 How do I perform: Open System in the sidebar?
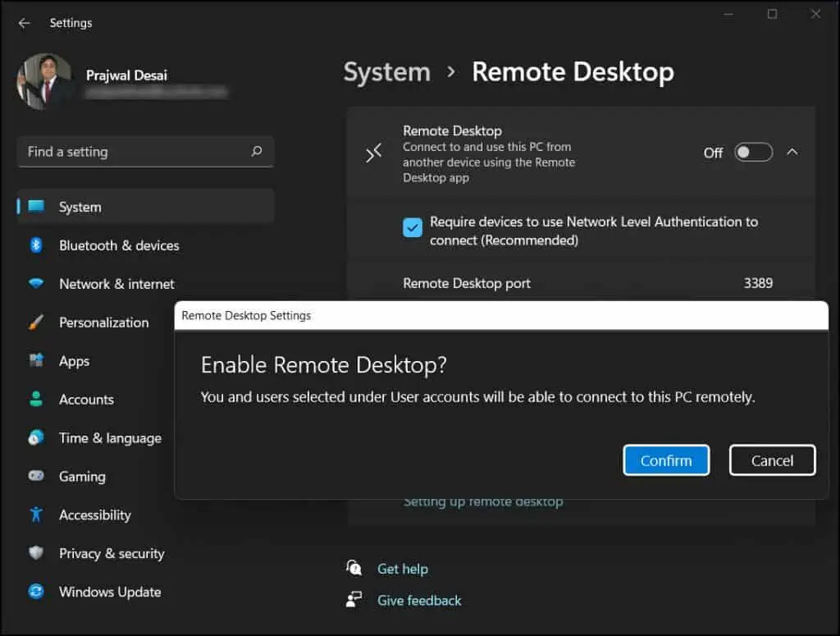coord(146,206)
